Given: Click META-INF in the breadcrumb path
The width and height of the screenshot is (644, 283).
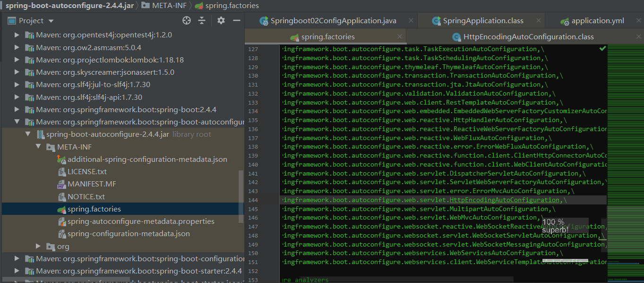Looking at the screenshot, I should click(170, 6).
